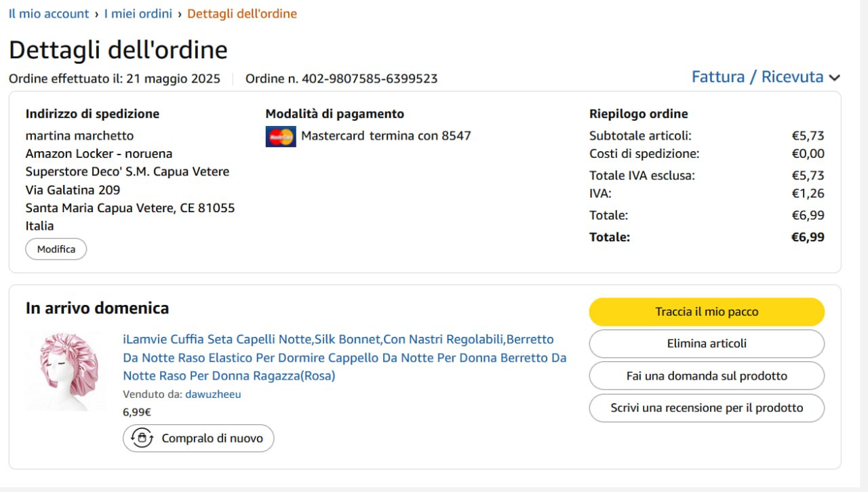Visit seller dawuzheeu's page link

point(213,394)
